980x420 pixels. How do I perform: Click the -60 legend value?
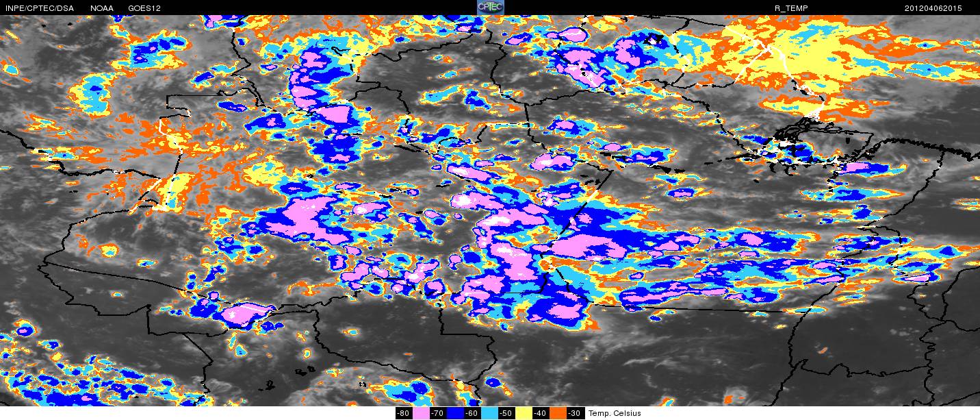click(472, 413)
